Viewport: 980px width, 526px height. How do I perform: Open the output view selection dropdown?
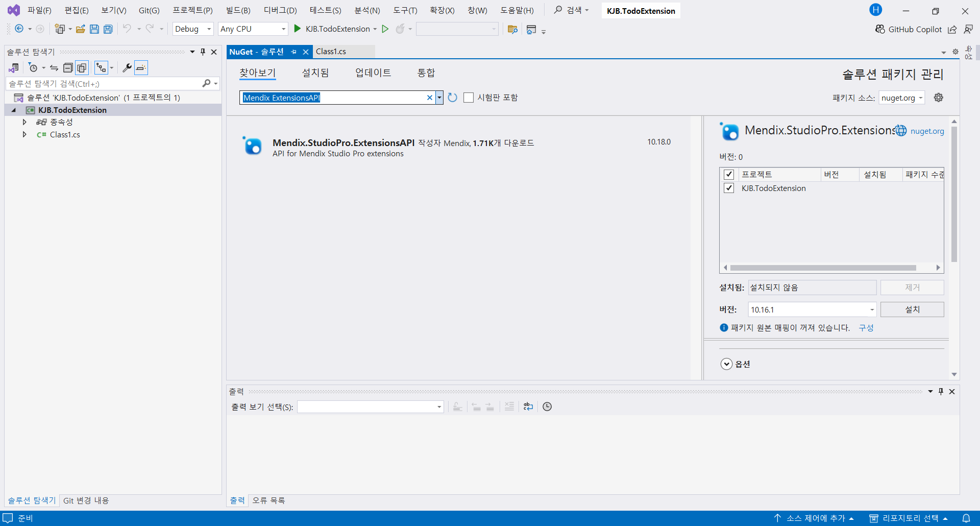coord(370,407)
